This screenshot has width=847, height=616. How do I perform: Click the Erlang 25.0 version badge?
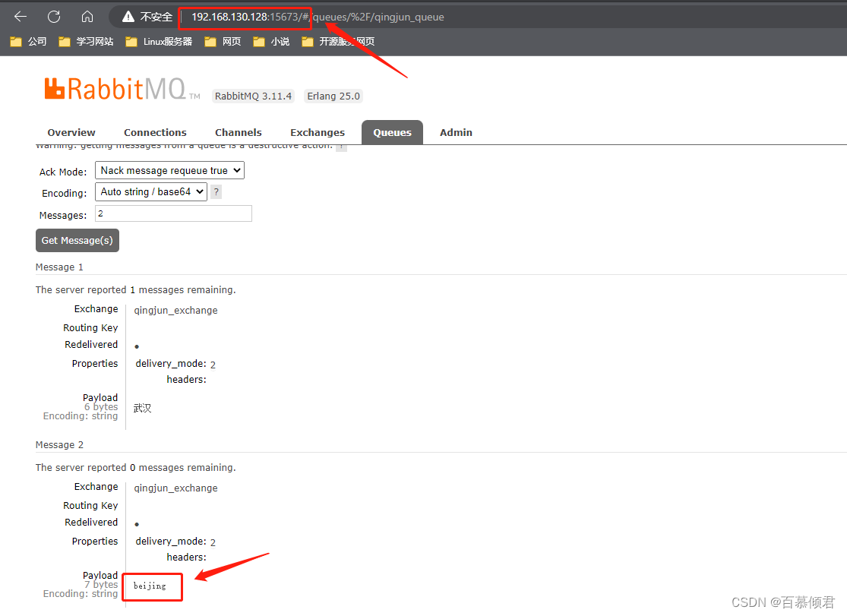click(x=333, y=96)
